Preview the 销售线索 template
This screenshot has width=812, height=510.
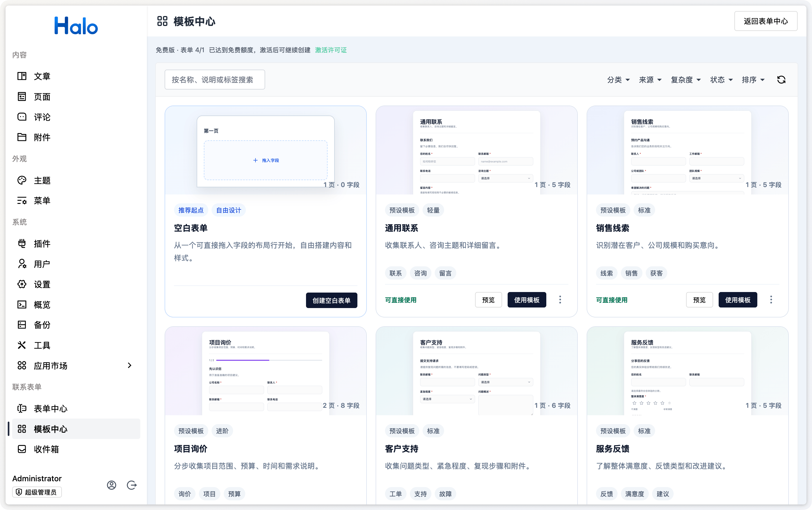[699, 300]
